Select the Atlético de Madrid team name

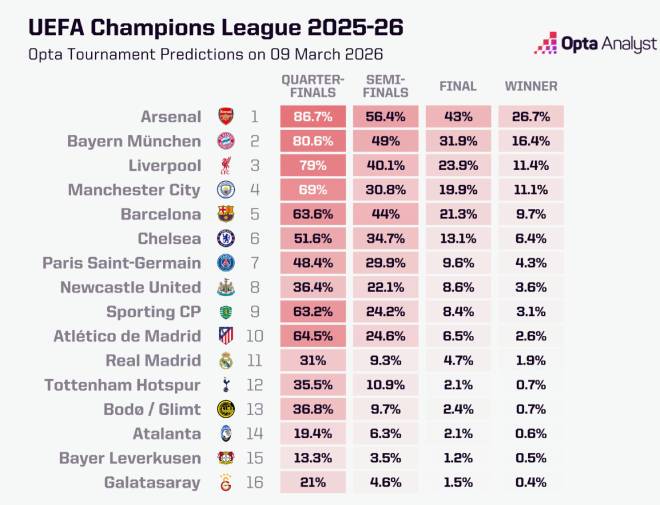(128, 336)
